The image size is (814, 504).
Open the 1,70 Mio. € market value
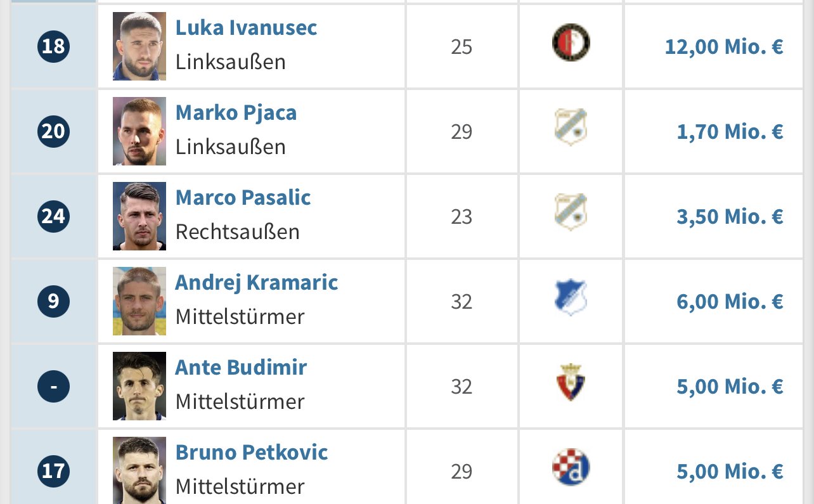tap(730, 132)
